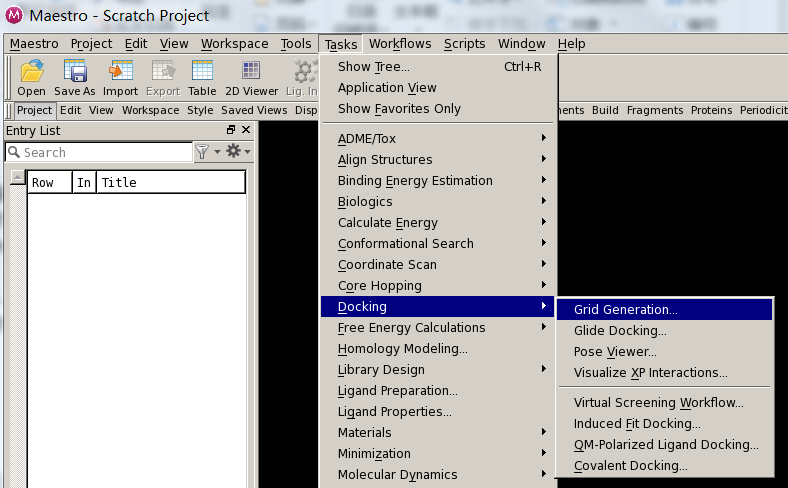Expand the Library Design submenu
The width and height of the screenshot is (788, 488).
(438, 369)
